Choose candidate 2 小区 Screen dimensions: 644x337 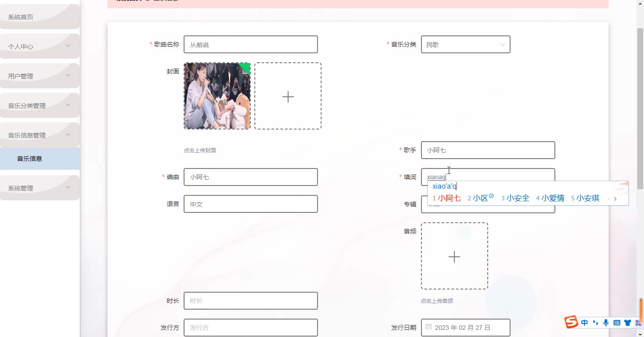pos(480,198)
